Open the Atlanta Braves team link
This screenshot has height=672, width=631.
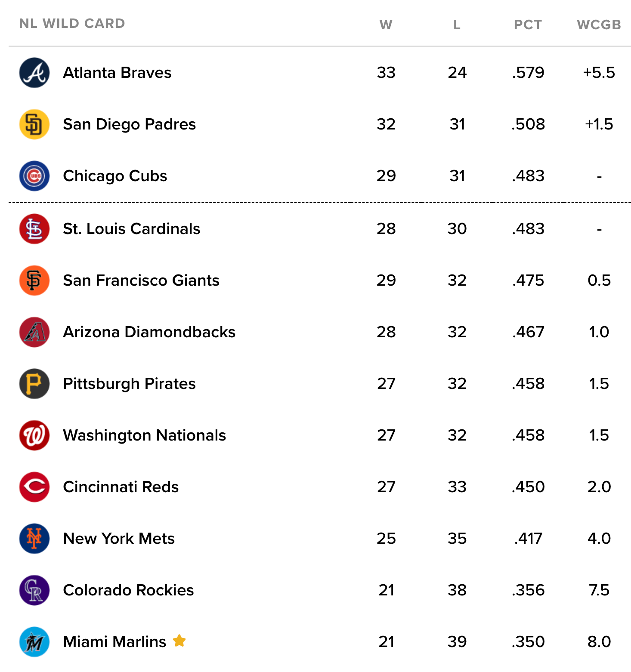click(117, 73)
